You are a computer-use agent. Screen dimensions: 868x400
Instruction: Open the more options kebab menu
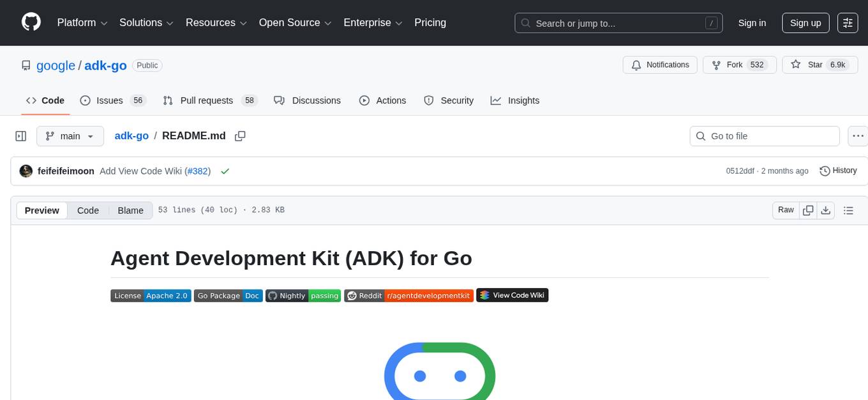pos(858,136)
